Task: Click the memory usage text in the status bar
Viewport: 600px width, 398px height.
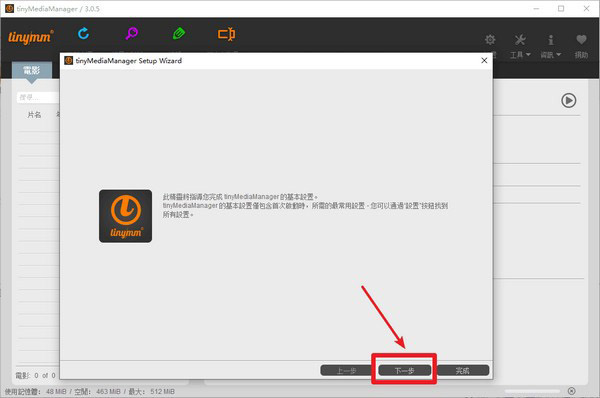Action: (x=90, y=391)
